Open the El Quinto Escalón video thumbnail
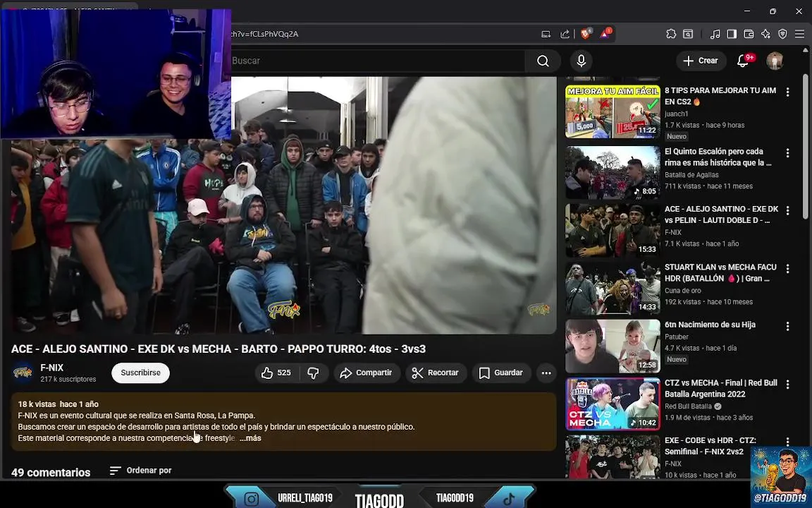Screen dimensions: 812x508 (x=613, y=173)
